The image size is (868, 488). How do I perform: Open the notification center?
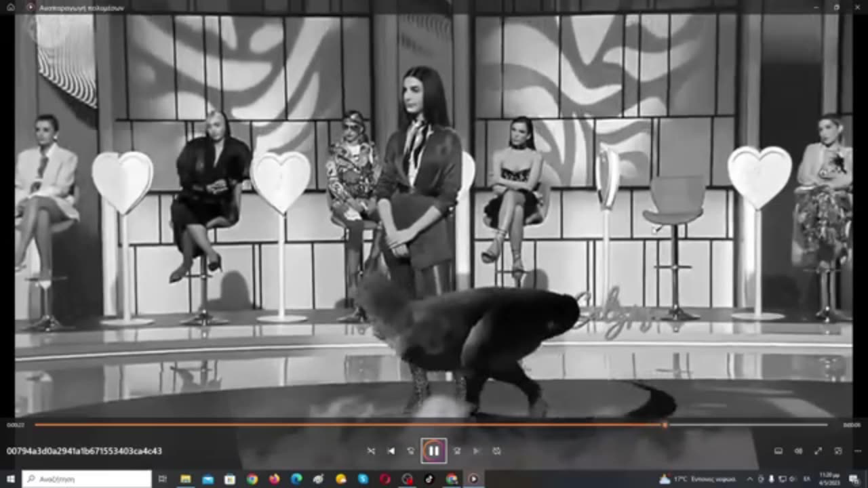tap(854, 479)
